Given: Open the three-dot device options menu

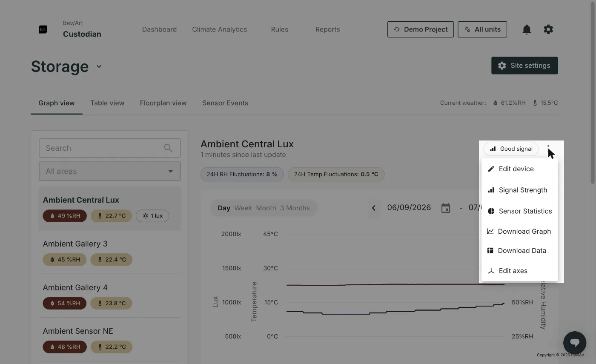Looking at the screenshot, I should point(548,149).
